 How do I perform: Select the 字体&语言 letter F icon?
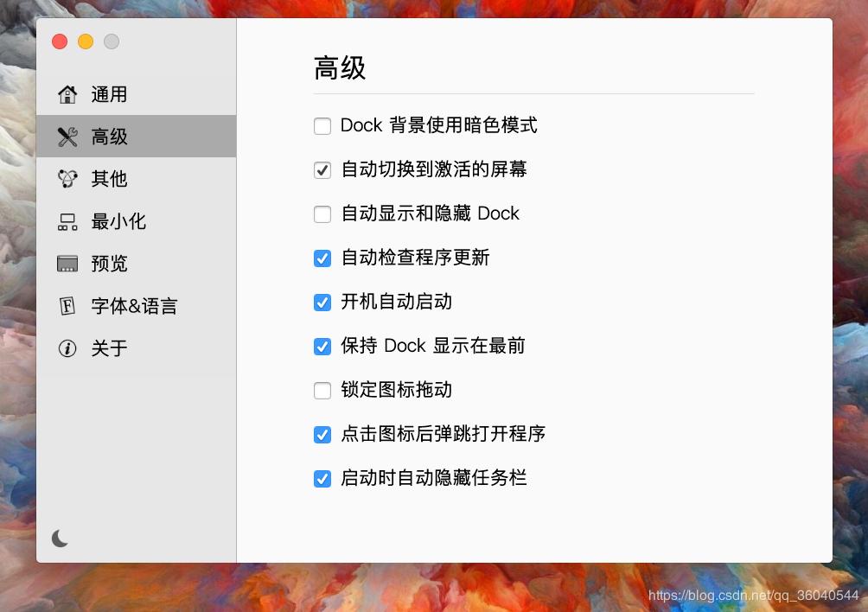[67, 306]
